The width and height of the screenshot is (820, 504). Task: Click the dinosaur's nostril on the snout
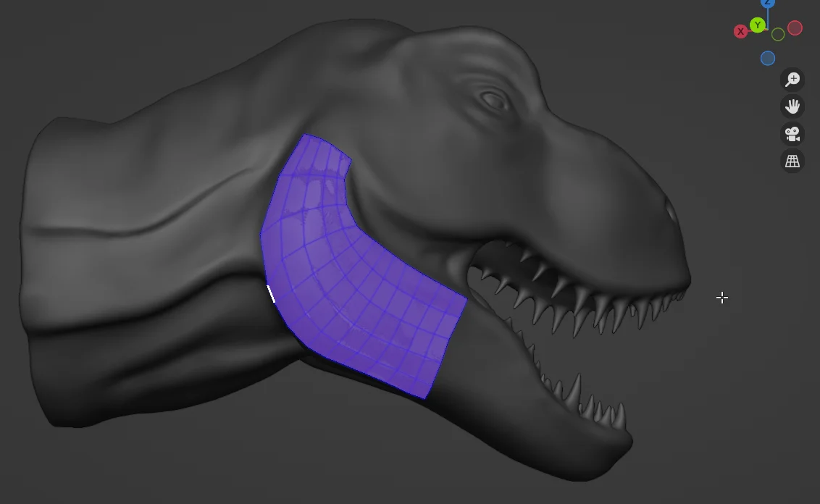(671, 213)
